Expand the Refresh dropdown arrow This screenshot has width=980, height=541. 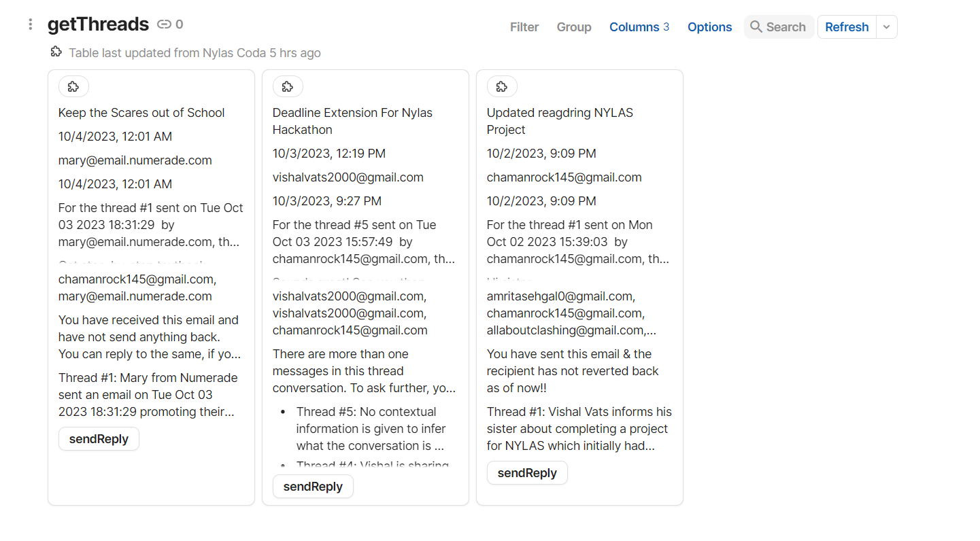886,27
